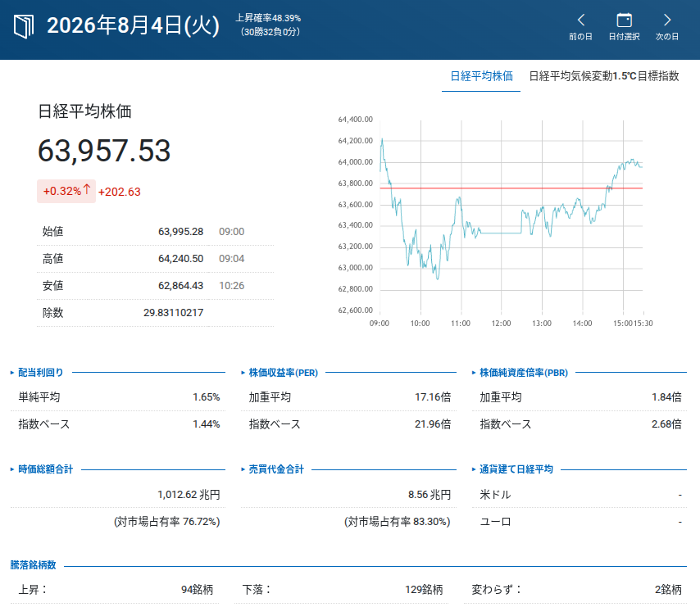Select the 日経平均株価 tab
The image size is (700, 607).
[481, 76]
